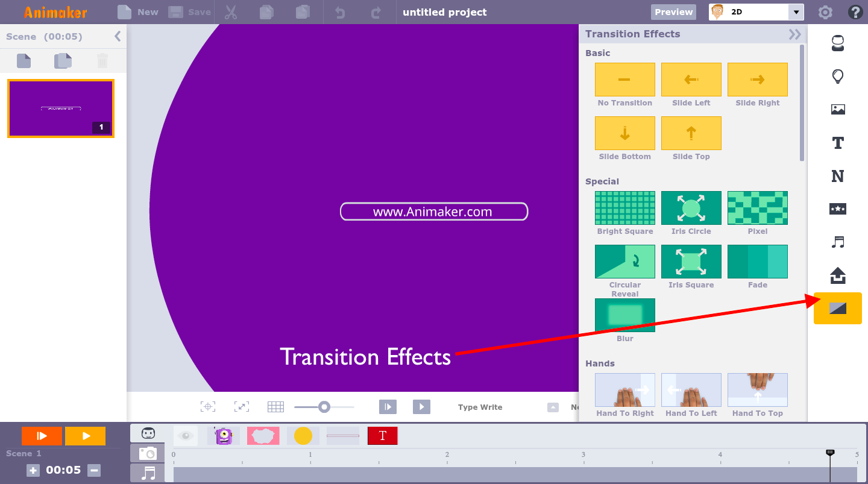This screenshot has width=868, height=484.
Task: Apply Hand To Right transition
Action: tap(625, 390)
